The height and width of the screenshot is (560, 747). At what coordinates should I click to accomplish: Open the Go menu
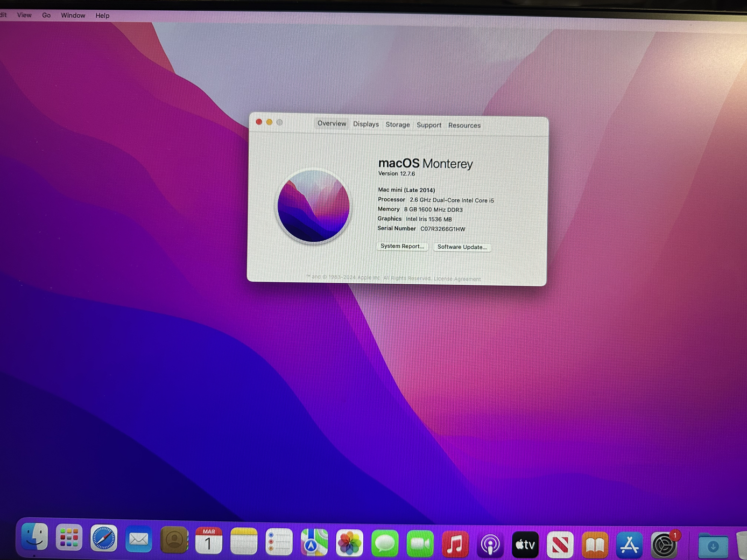(46, 15)
